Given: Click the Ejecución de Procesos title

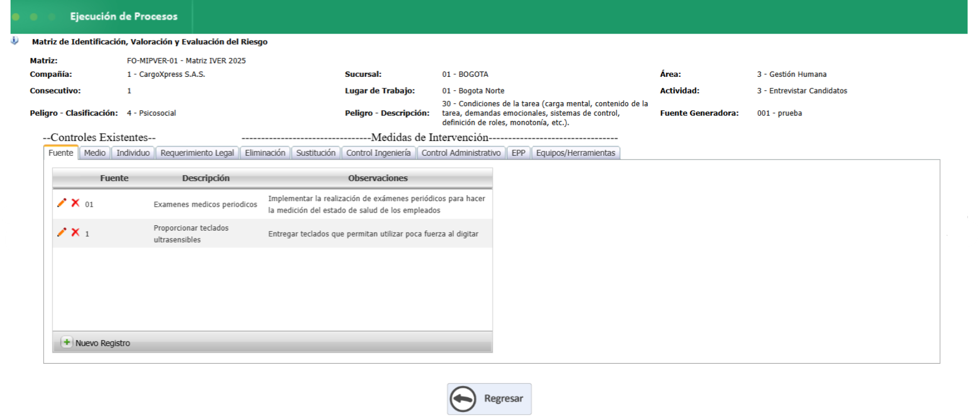Looking at the screenshot, I should pos(124,16).
